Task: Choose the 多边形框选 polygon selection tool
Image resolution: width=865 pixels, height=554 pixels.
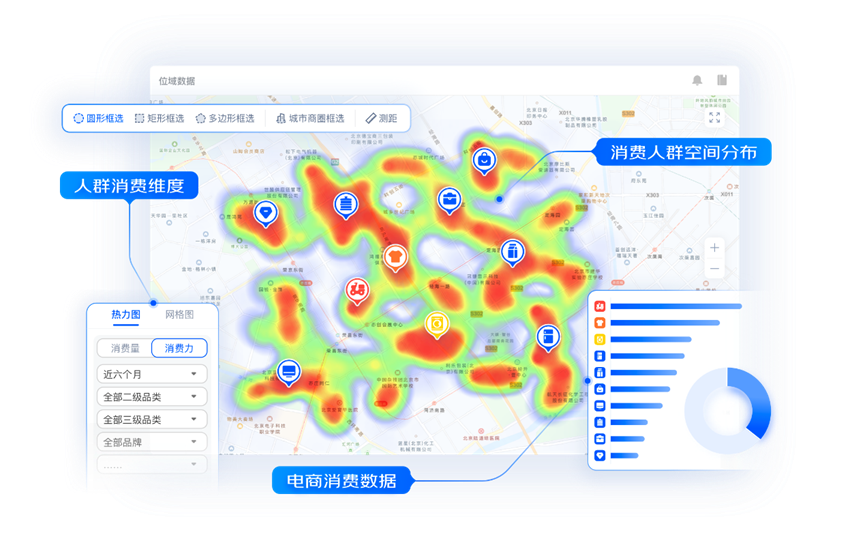Action: pyautogui.click(x=225, y=118)
